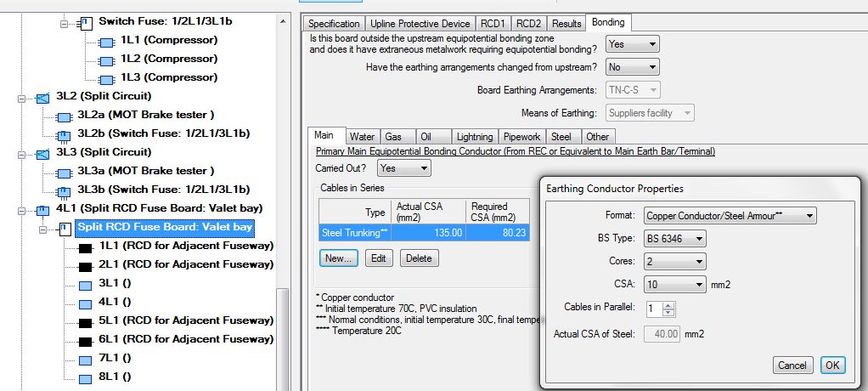868x391 pixels.
Task: Click the 3L2 (Split Circuit) icon
Action: pos(42,98)
